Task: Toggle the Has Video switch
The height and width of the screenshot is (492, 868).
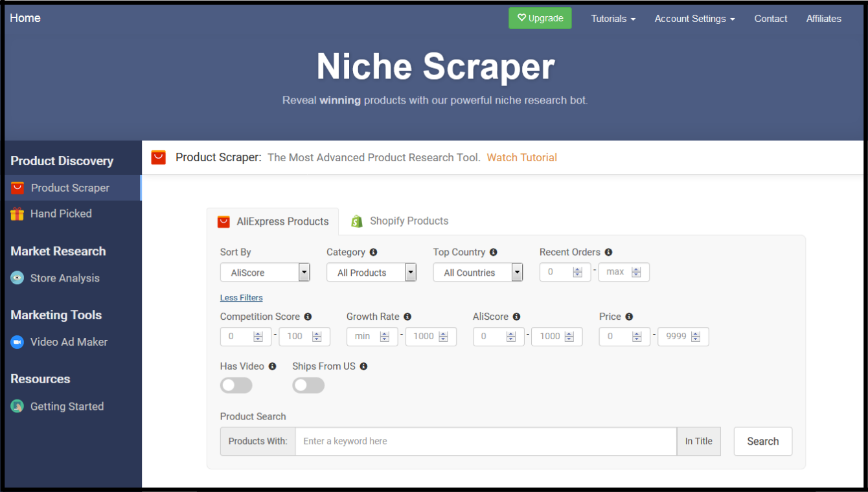Action: [236, 385]
